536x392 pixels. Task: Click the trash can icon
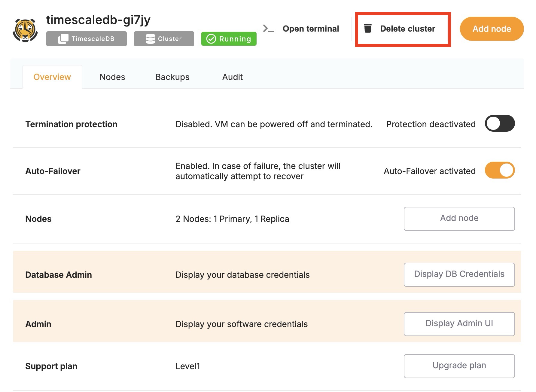(x=367, y=28)
